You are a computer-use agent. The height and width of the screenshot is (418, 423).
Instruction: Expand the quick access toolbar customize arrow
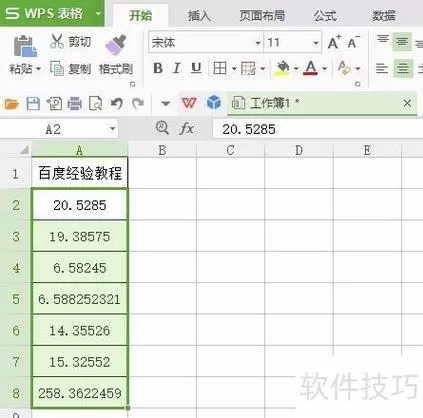[165, 104]
